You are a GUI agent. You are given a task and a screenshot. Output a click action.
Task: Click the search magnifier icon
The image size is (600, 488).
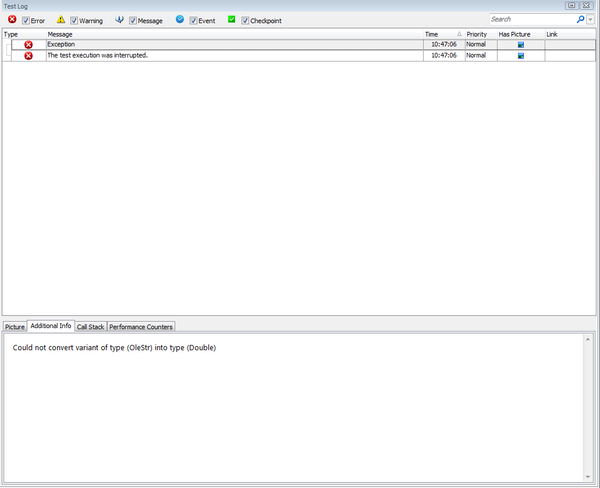tap(580, 19)
